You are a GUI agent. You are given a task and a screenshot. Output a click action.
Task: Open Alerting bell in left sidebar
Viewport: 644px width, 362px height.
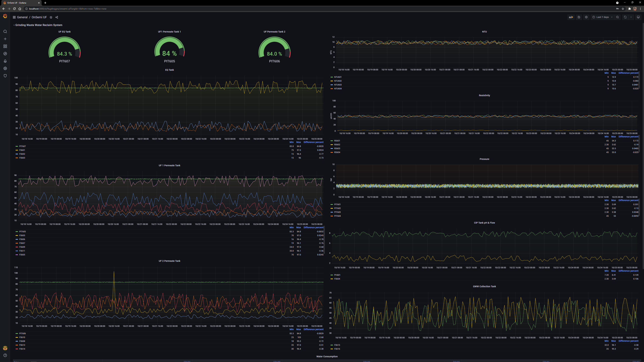click(x=5, y=61)
